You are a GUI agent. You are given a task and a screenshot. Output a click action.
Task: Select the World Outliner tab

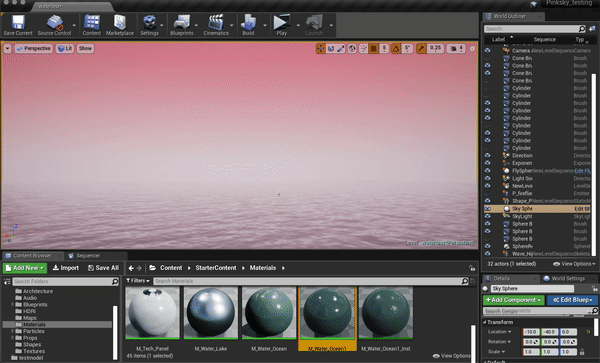click(510, 16)
